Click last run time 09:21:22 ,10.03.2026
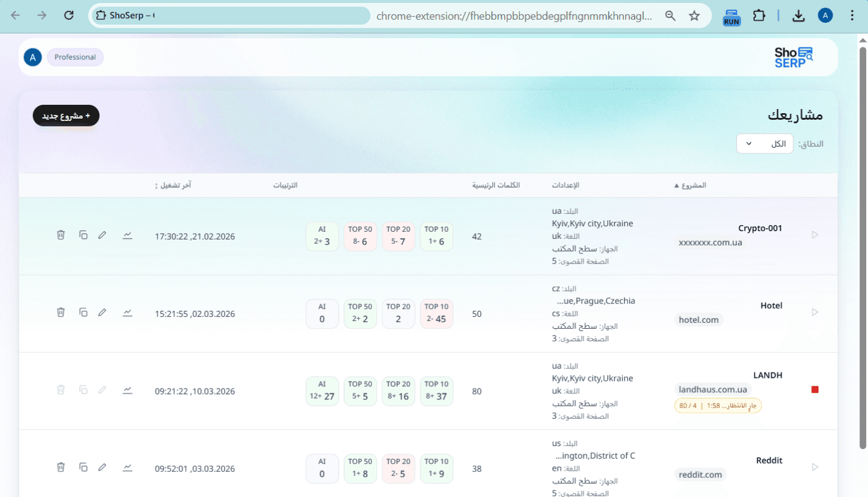The height and width of the screenshot is (497, 868). coord(195,392)
